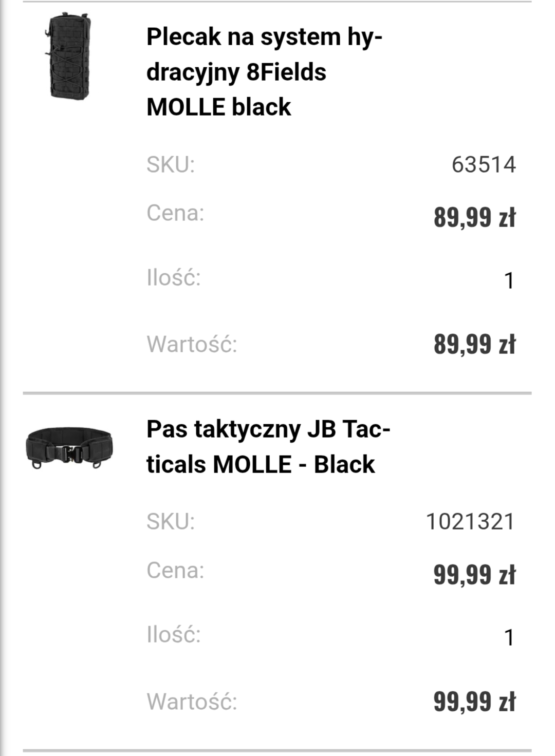The image size is (555, 756).
Task: Click the Ilość label for the tactical belt
Action: (174, 635)
